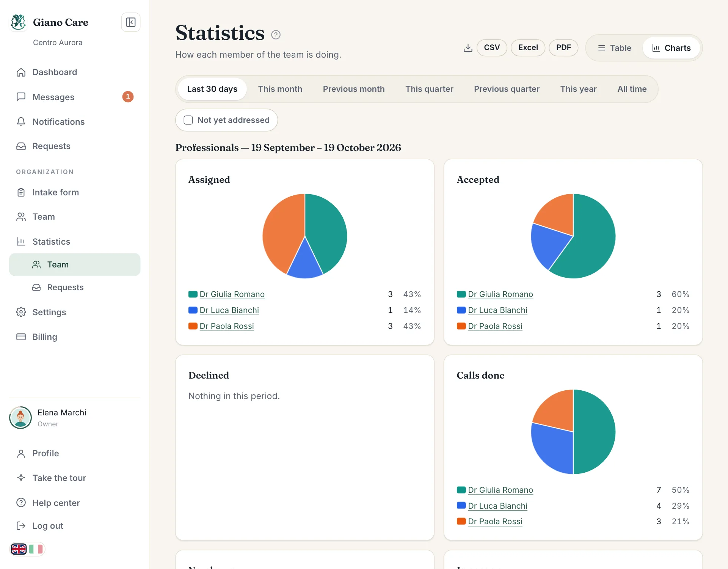Open the Dashboard home icon

click(21, 72)
